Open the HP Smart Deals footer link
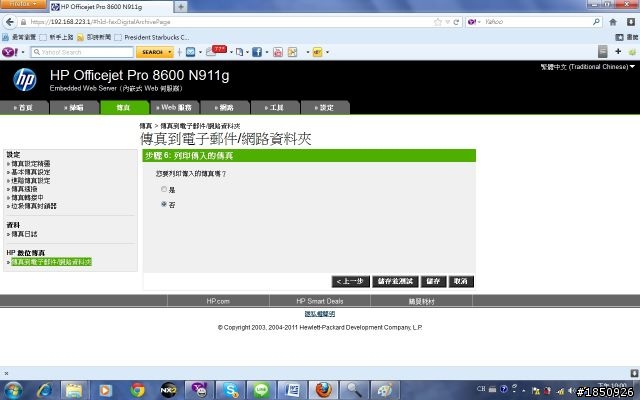Viewport: 640px width, 400px height. tap(320, 301)
